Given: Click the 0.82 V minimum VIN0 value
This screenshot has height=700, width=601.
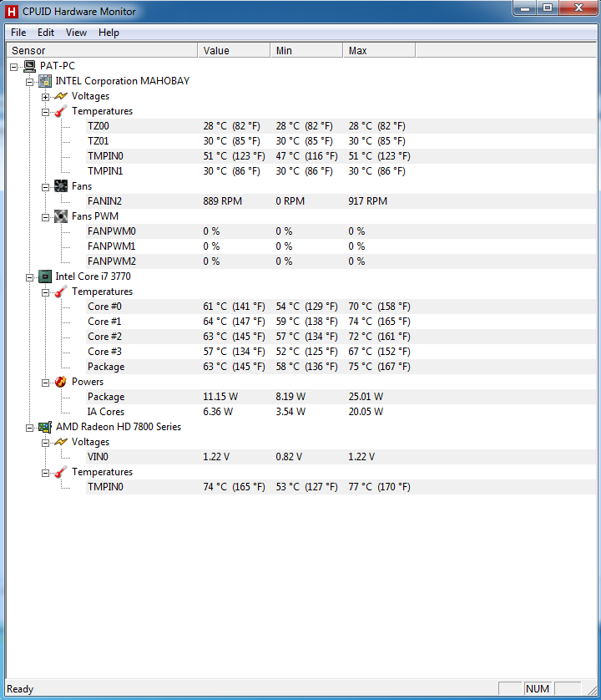Looking at the screenshot, I should click(x=289, y=457).
